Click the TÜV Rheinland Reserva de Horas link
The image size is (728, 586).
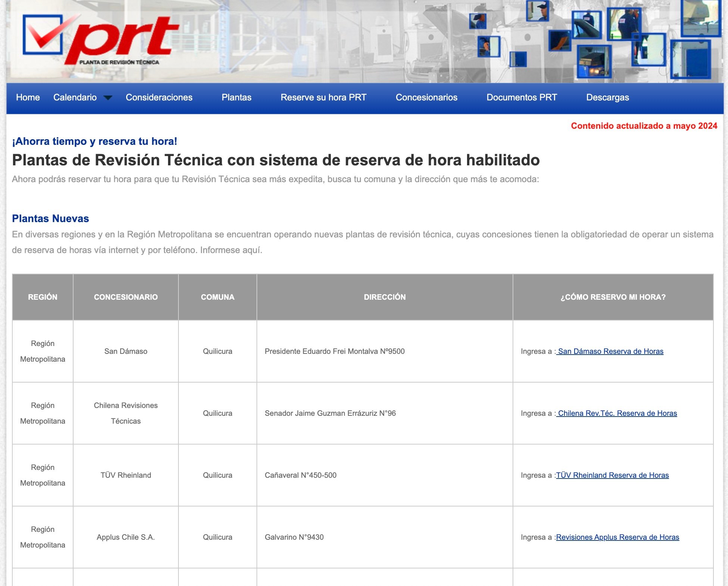click(x=613, y=475)
